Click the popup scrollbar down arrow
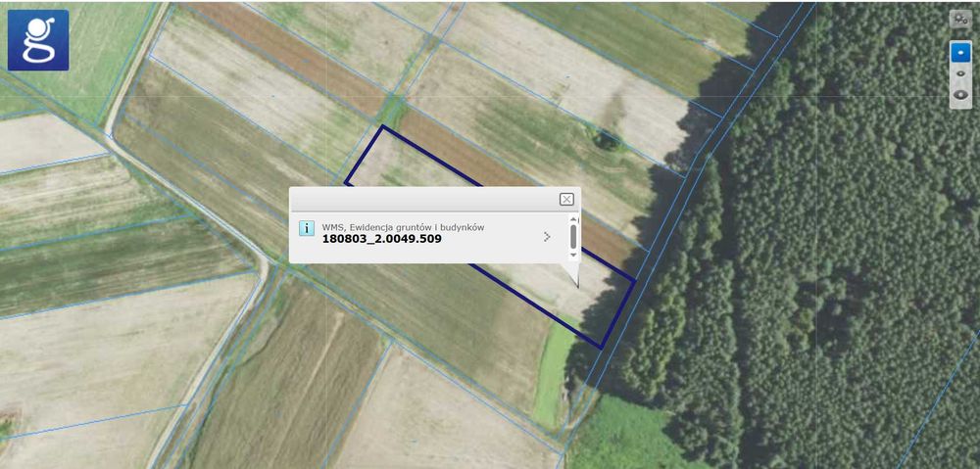 pyautogui.click(x=573, y=256)
